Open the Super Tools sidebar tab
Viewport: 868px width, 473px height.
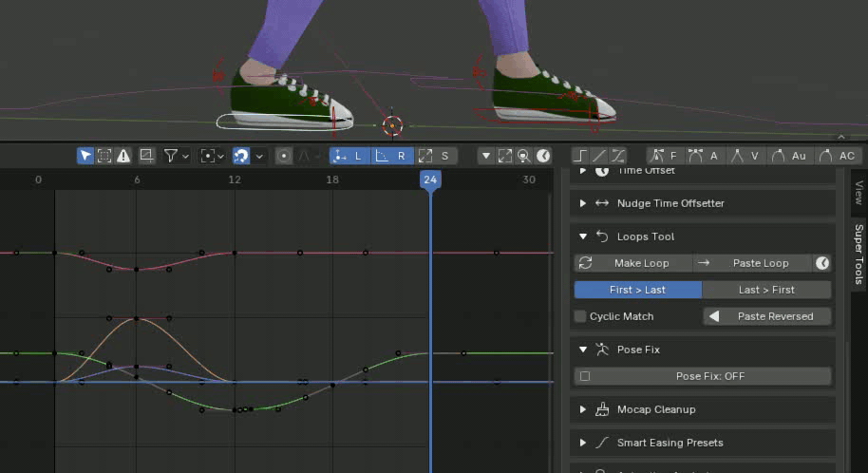859,255
